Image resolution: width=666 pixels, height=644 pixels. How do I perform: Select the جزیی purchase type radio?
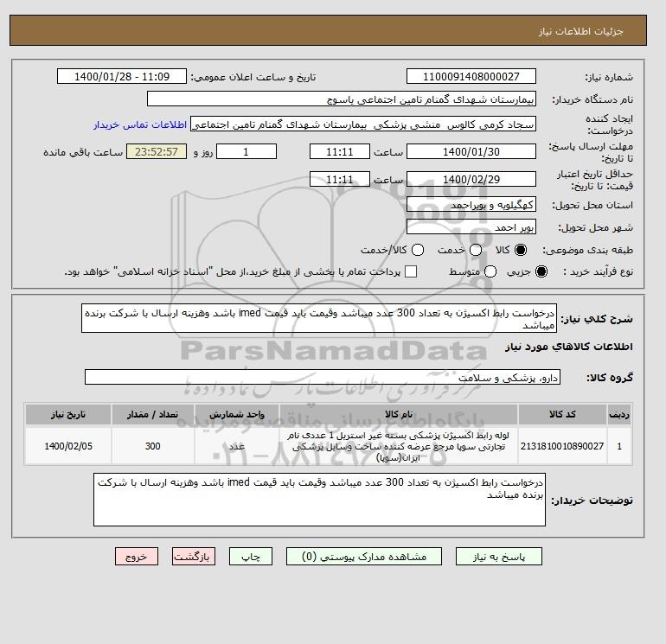coord(541,271)
